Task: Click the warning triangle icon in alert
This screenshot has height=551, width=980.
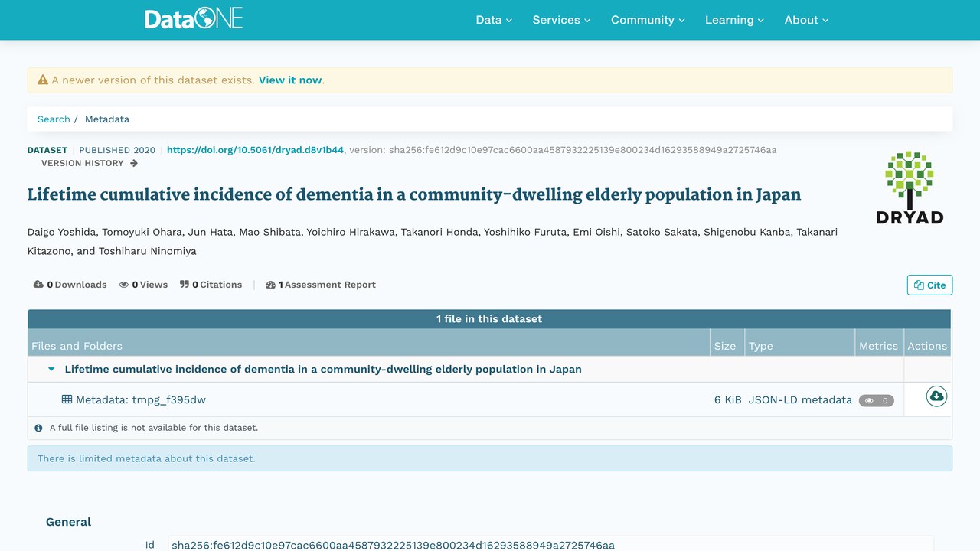Action: coord(43,80)
